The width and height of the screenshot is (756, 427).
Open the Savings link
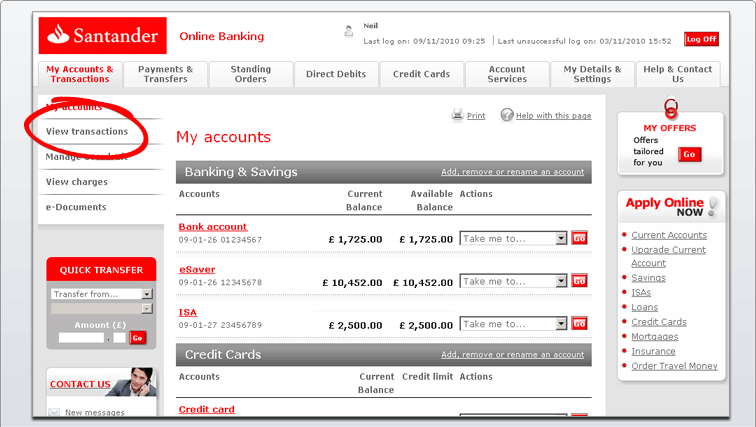[648, 278]
